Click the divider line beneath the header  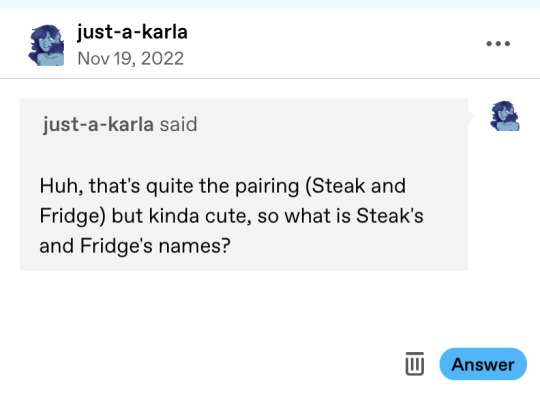(x=270, y=79)
